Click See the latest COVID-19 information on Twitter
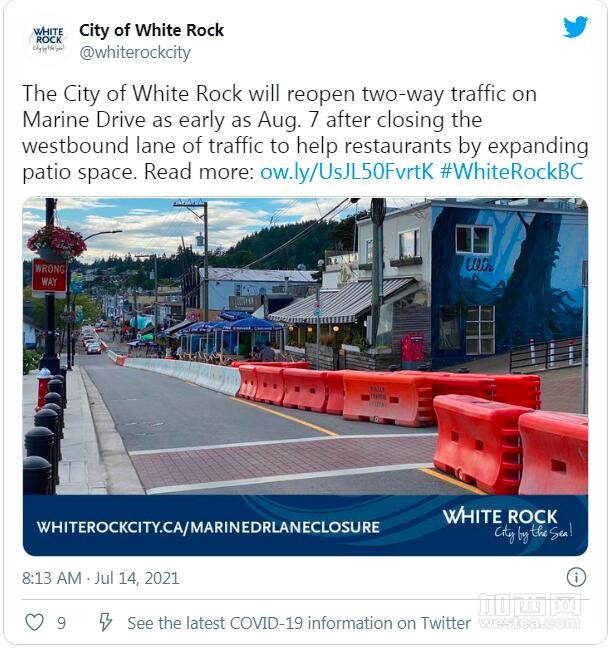610x651 pixels. pos(299,623)
